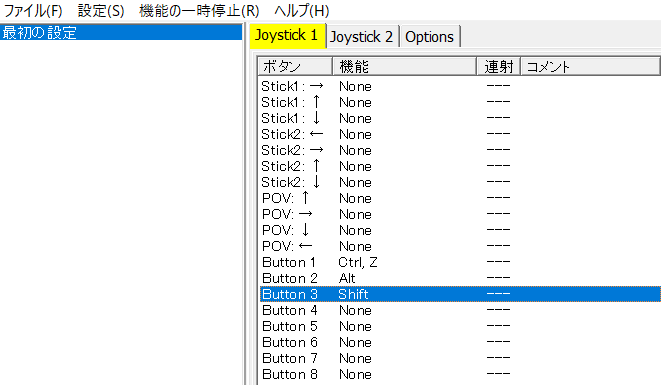Screen dimensions: 661x385
Task: Open the ヘルプ(H) menu
Action: pos(301,11)
